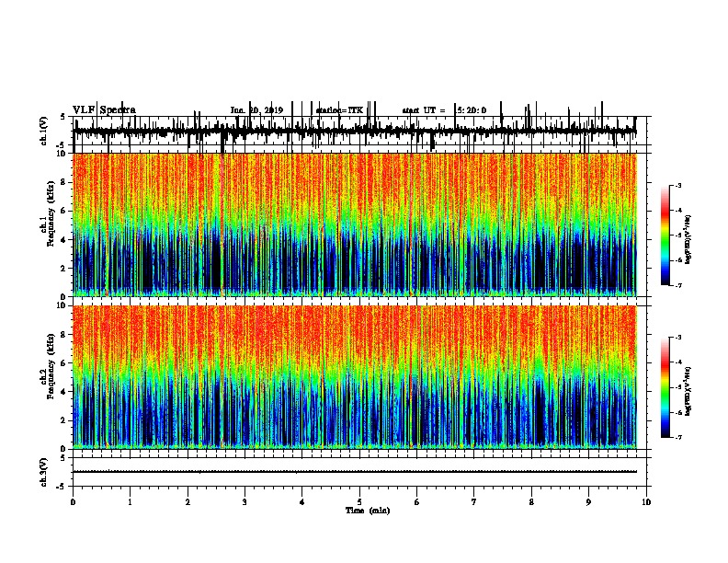Click time axis tick label '7'
The height and width of the screenshot is (563, 728).
click(474, 501)
